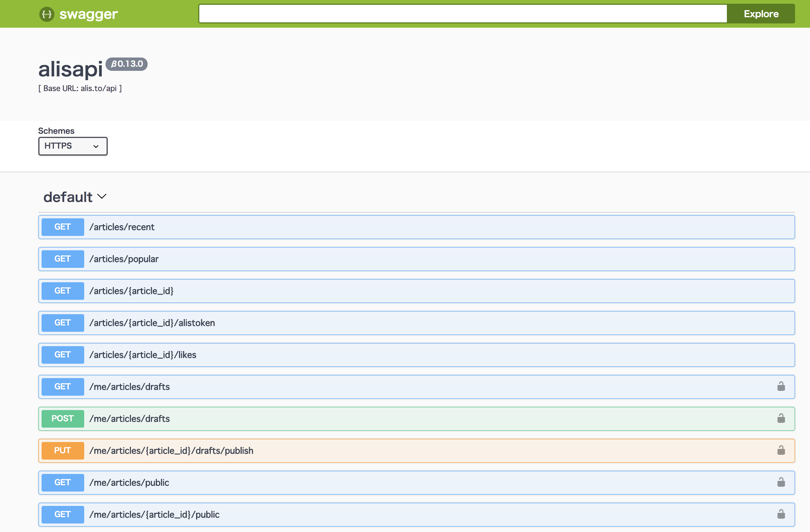Viewport: 810px width, 532px height.
Task: Click the default tag heading
Action: point(68,197)
